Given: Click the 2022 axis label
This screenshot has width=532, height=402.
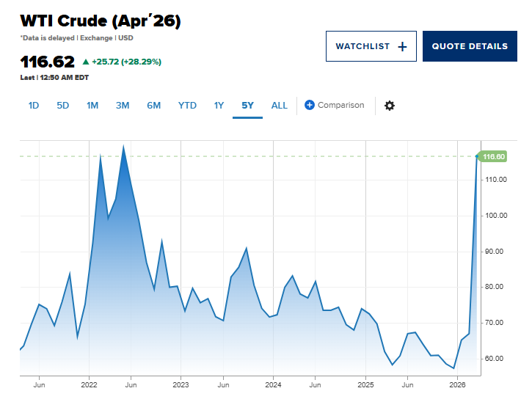Looking at the screenshot, I should pos(89,384).
